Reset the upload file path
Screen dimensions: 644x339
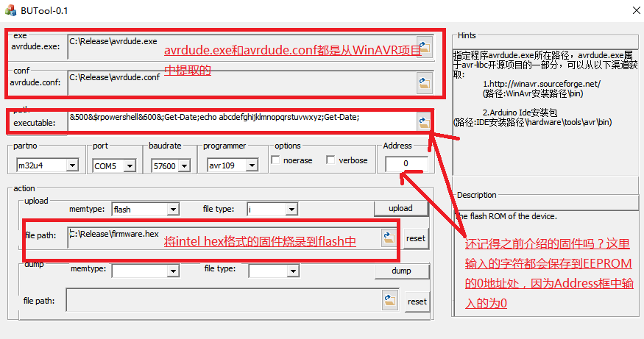pos(416,238)
